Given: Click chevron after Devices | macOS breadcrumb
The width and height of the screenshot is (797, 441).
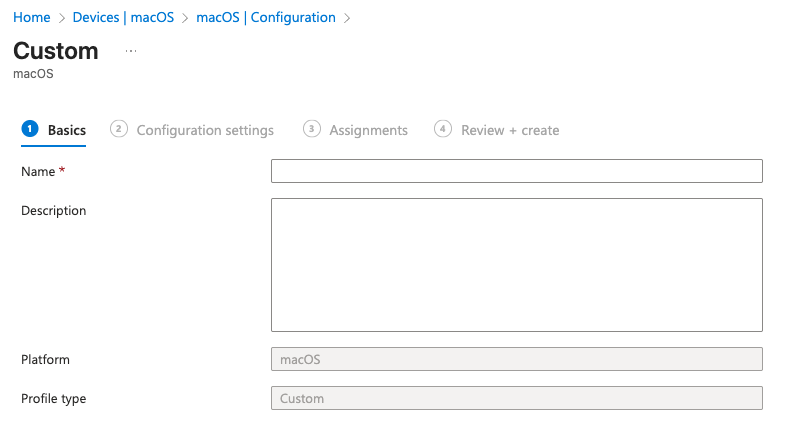Looking at the screenshot, I should click(185, 18).
